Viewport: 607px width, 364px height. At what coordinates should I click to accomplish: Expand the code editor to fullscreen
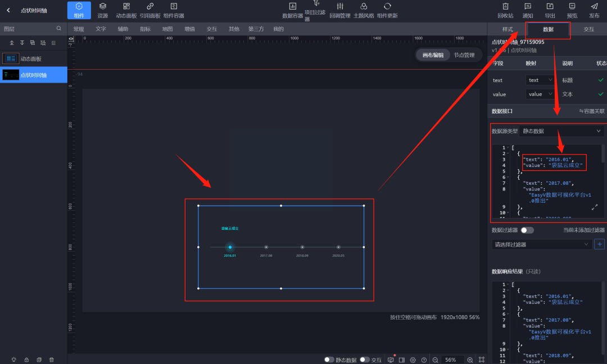pos(595,208)
